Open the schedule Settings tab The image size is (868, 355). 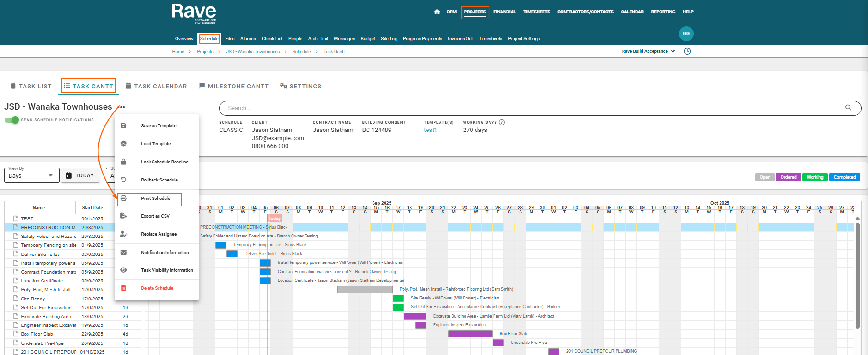click(x=300, y=86)
